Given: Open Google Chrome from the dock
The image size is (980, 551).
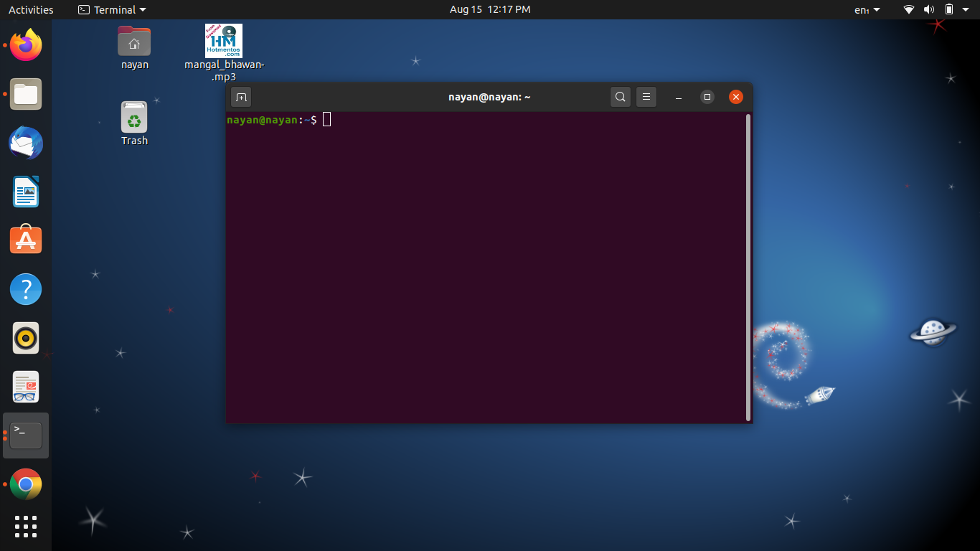Looking at the screenshot, I should (x=26, y=484).
